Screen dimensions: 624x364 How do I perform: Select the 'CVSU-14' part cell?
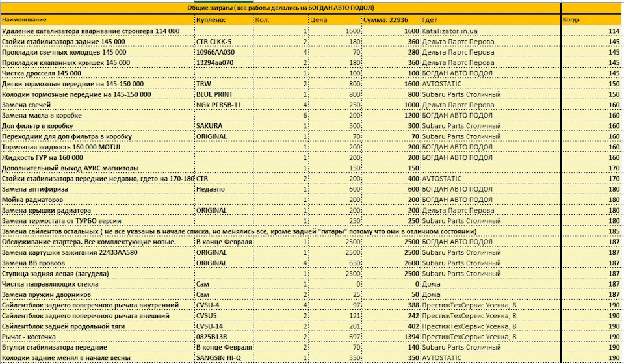coord(224,326)
